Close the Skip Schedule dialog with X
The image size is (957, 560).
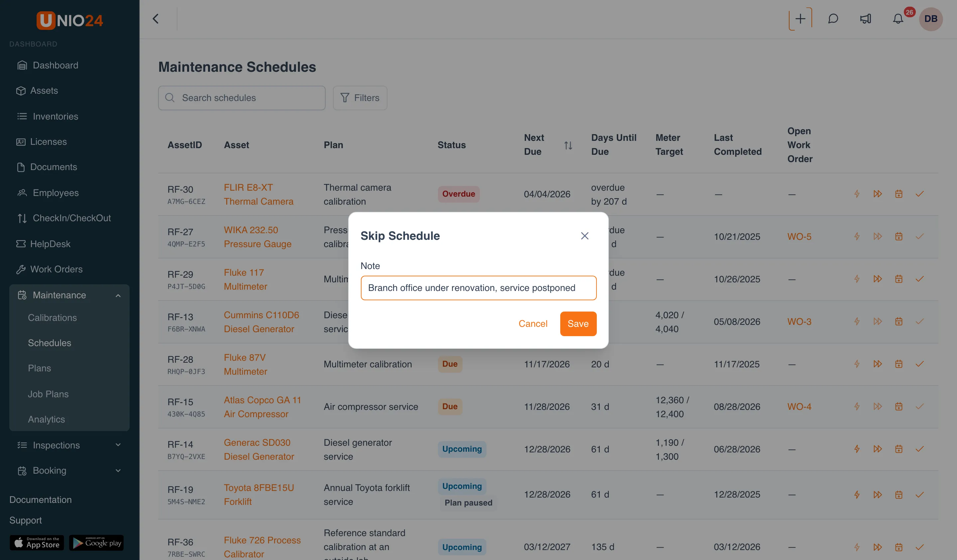[585, 236]
